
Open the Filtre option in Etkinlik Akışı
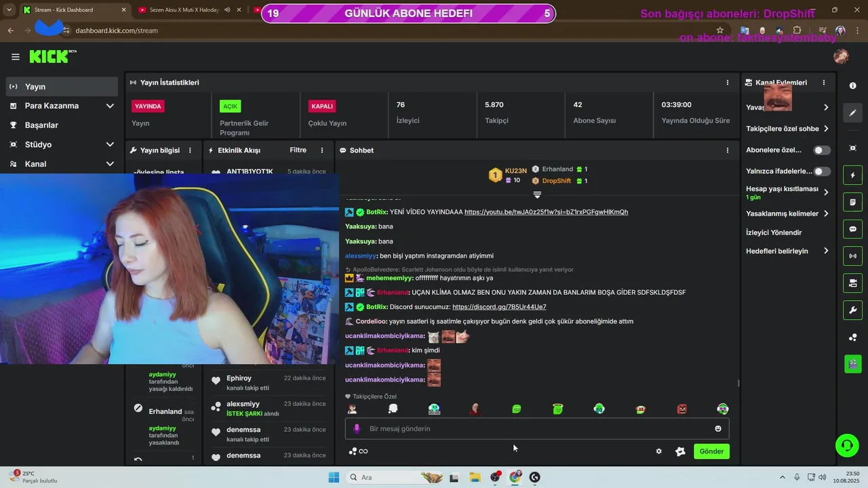pos(298,150)
